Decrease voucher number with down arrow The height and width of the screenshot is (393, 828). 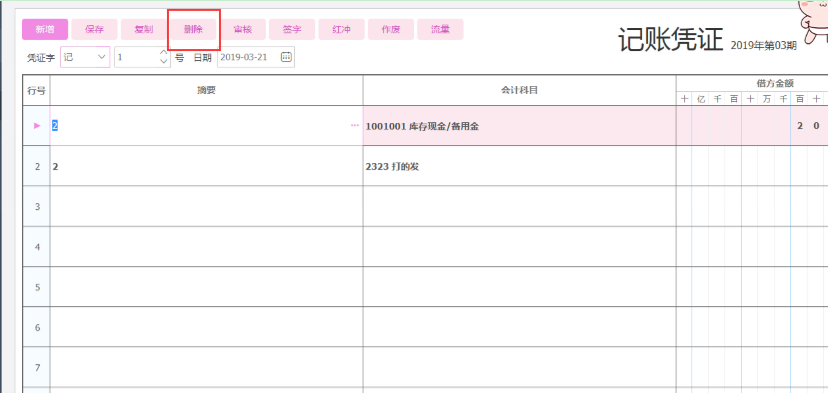(163, 61)
